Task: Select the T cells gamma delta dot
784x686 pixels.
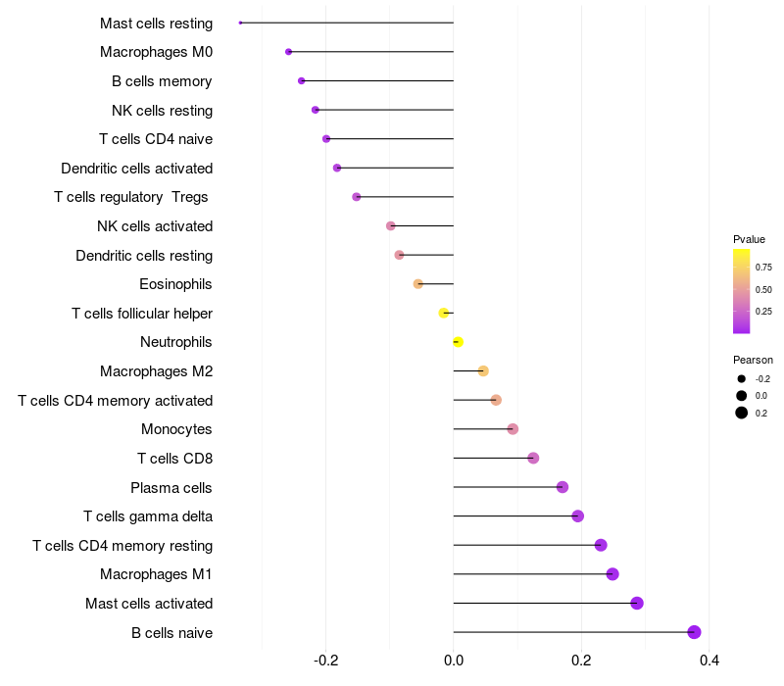Action: 578,516
